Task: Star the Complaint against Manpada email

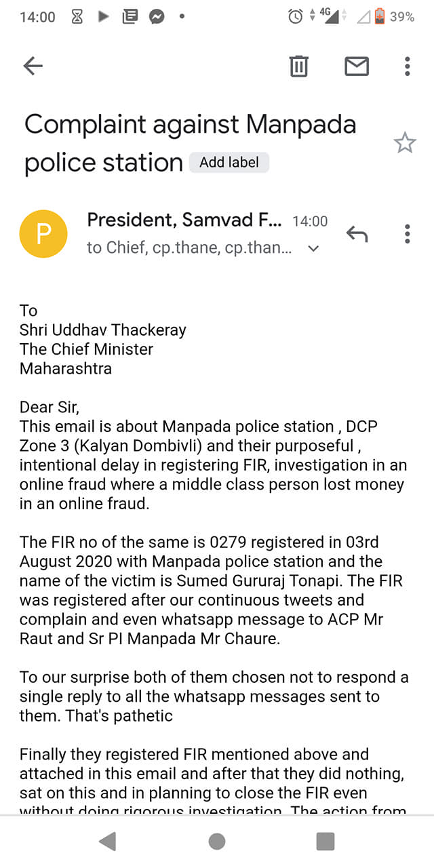Action: 405,143
